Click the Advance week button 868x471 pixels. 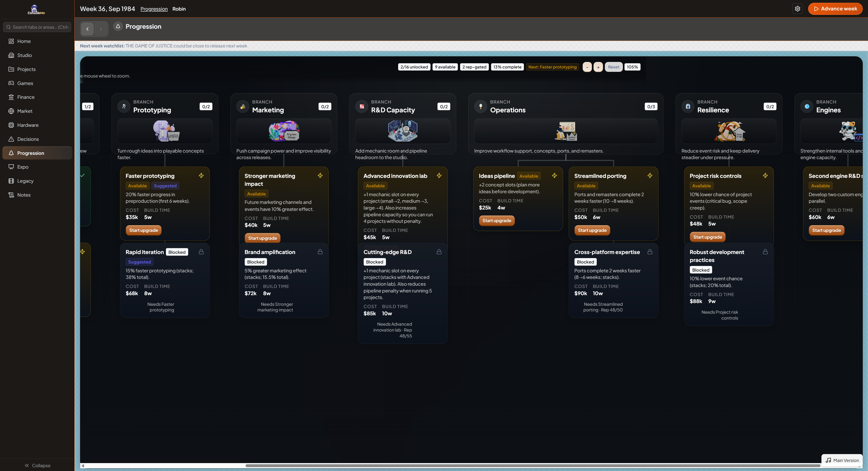pos(835,9)
